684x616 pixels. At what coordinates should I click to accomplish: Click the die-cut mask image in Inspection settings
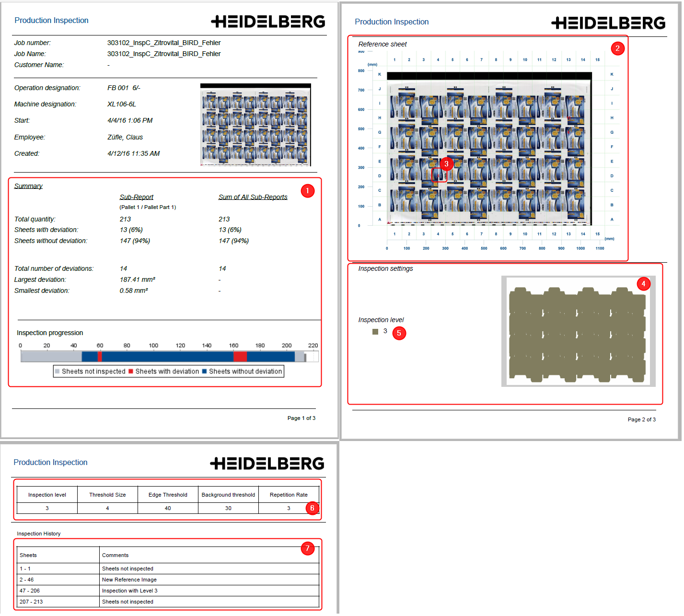(x=577, y=331)
